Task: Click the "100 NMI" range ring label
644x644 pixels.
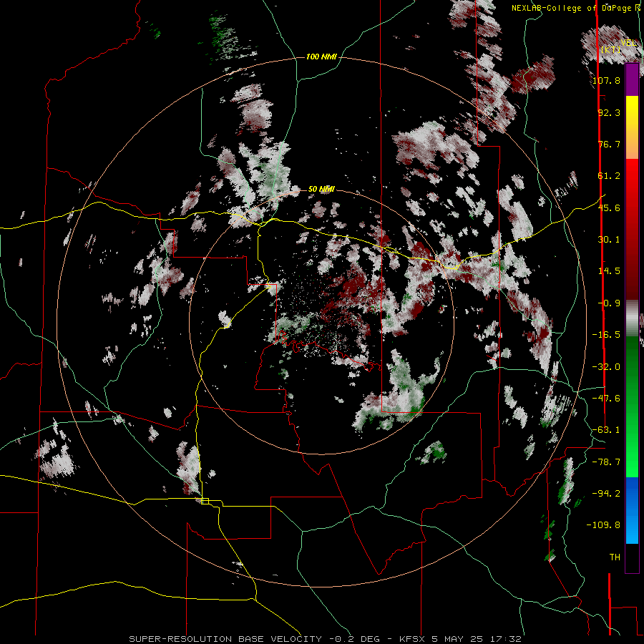Action: point(321,57)
